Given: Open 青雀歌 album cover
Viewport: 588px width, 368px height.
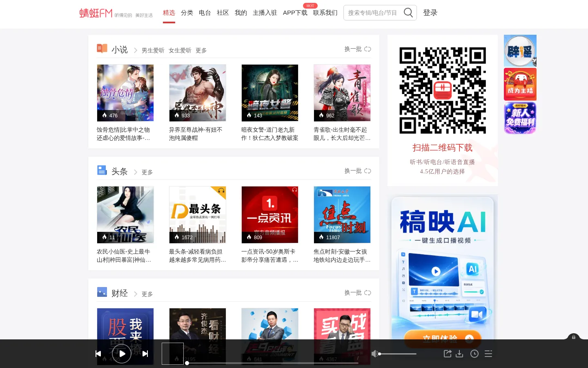Looking at the screenshot, I should point(342,93).
